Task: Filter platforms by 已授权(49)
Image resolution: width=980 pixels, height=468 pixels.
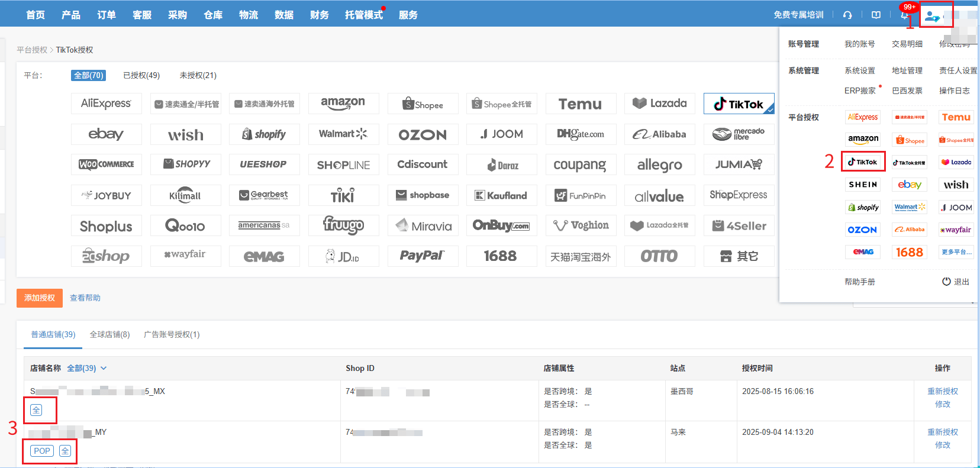Action: (141, 75)
